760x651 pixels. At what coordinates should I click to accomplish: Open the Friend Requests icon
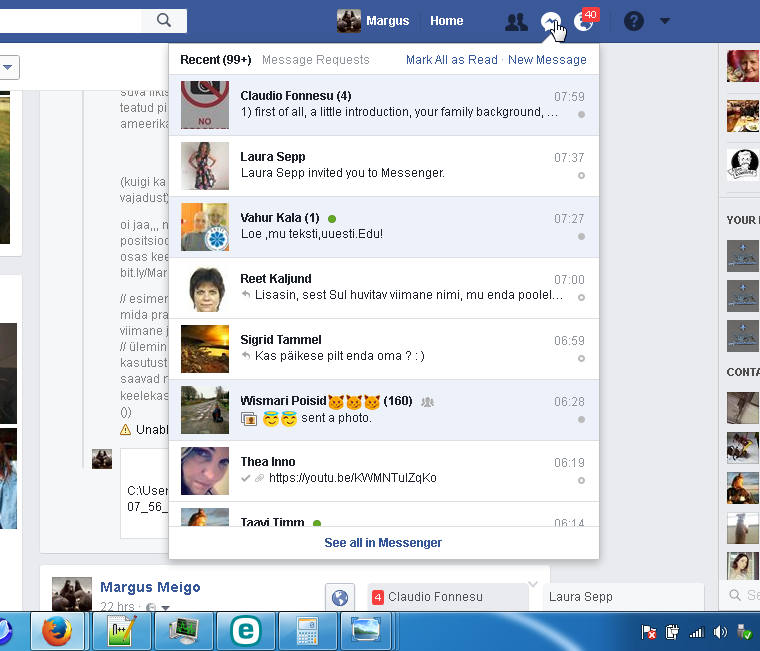click(x=516, y=22)
